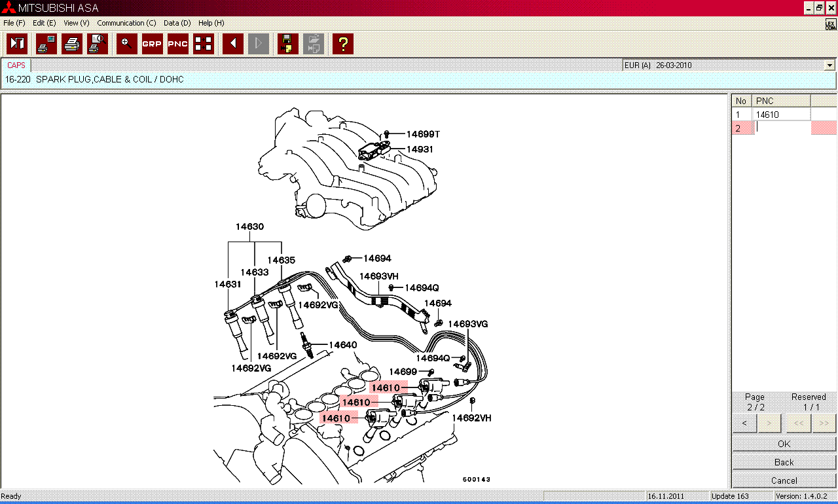Screen dimensions: 838x504
Task: Open print preview with magnifier icon
Action: pos(98,44)
